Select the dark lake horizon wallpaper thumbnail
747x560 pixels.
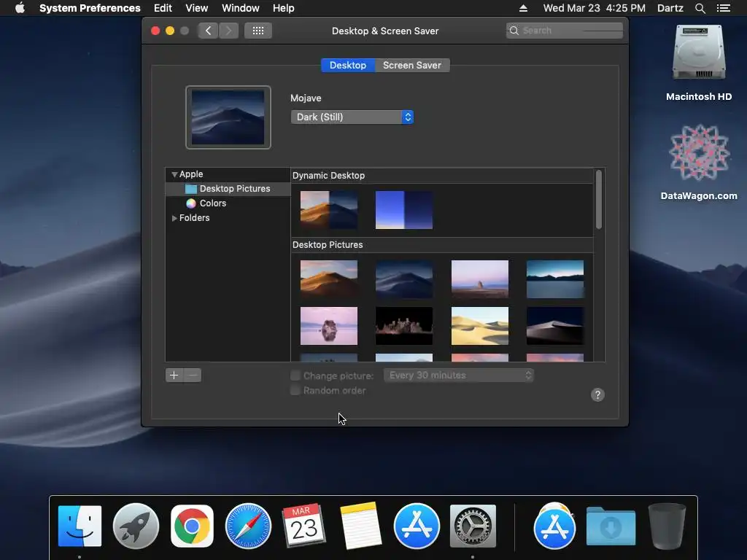click(555, 279)
